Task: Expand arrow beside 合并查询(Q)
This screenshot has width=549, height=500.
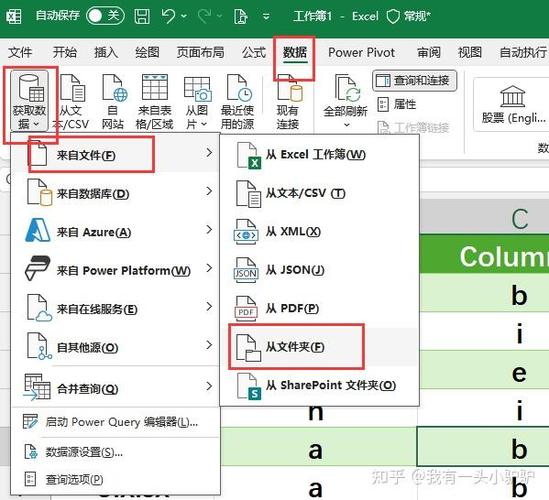Action: click(209, 386)
